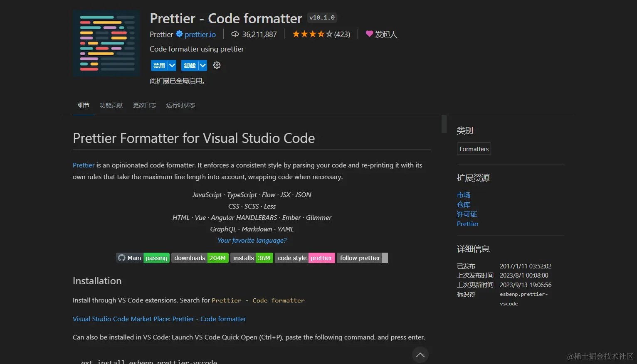Click the Formatters category tag
637x364 pixels.
(x=474, y=149)
